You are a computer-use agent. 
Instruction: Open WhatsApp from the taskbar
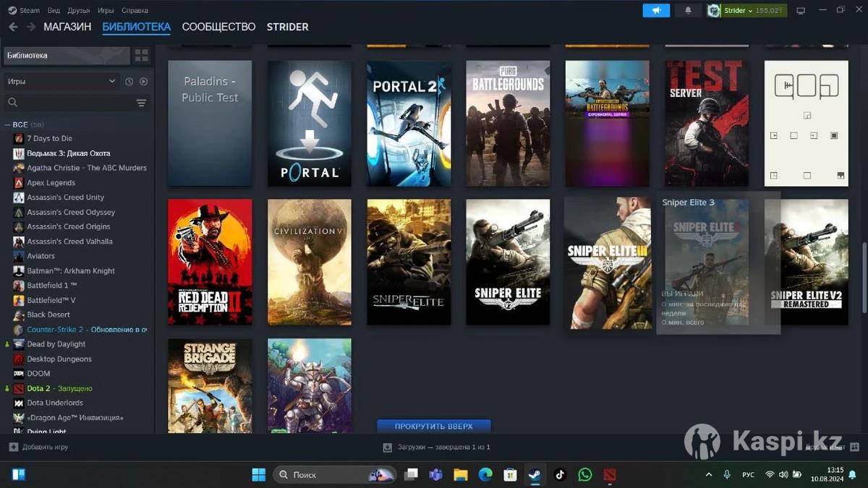(585, 475)
